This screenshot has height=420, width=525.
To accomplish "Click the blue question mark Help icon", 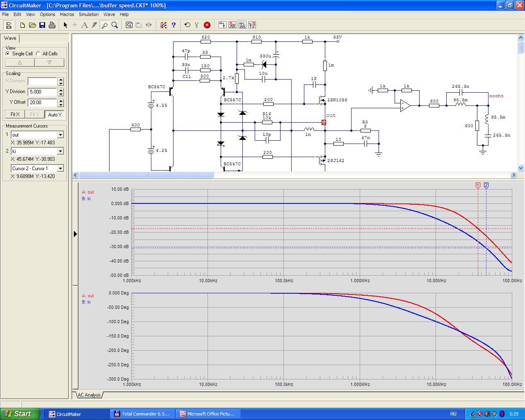I will click(173, 25).
